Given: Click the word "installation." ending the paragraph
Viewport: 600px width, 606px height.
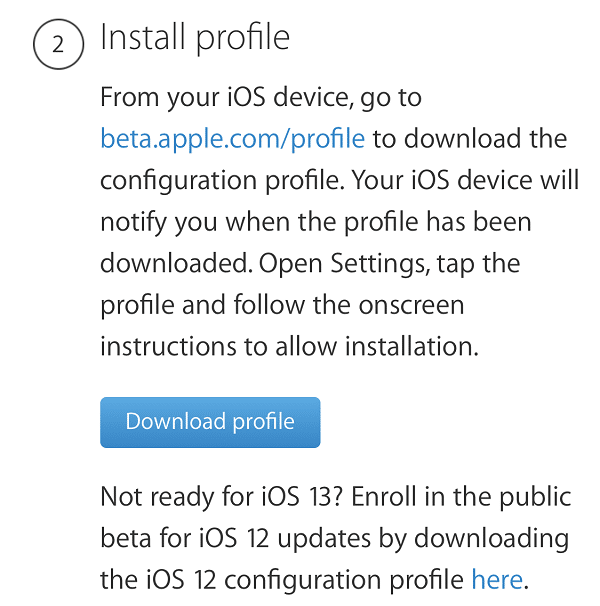Looking at the screenshot, I should (412, 346).
